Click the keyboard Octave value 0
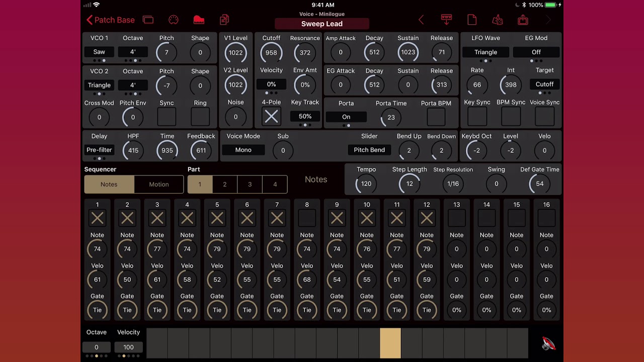The height and width of the screenshot is (362, 644). (96, 347)
